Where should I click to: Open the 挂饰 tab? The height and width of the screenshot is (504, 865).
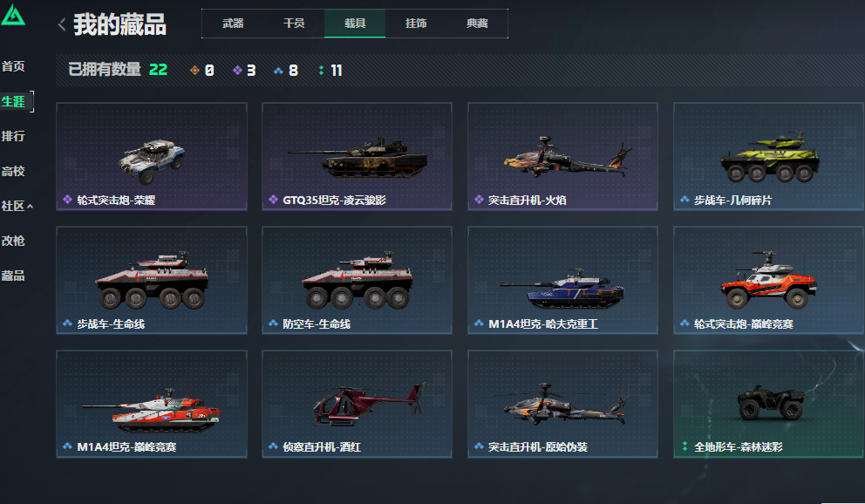click(x=416, y=24)
